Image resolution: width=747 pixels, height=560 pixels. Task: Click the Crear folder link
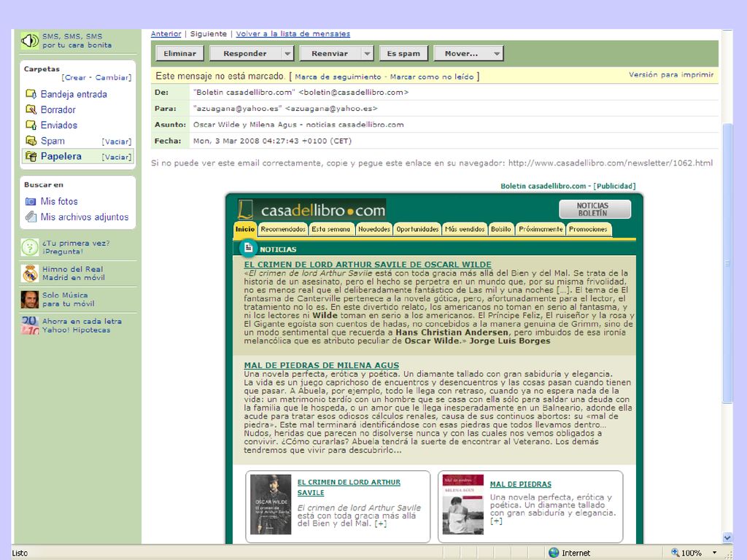coord(75,77)
